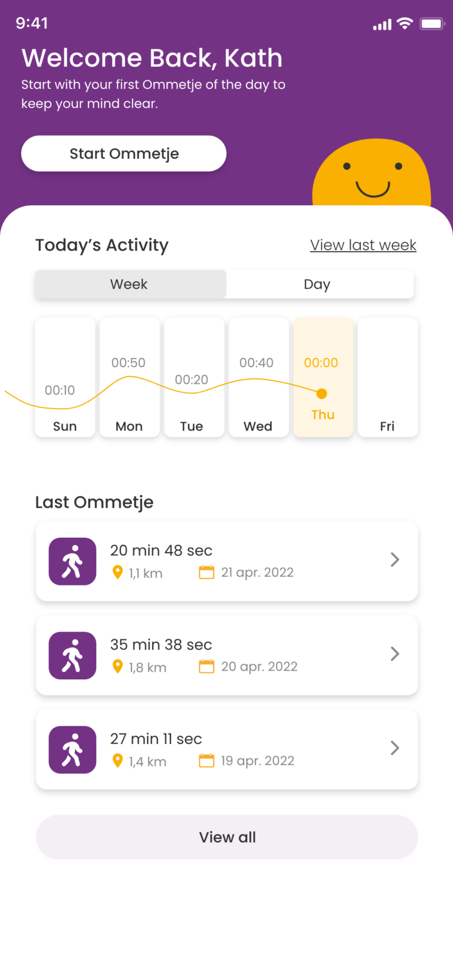Tap the smiling yellow mascot face
The width and height of the screenshot is (453, 980).
coord(372,173)
